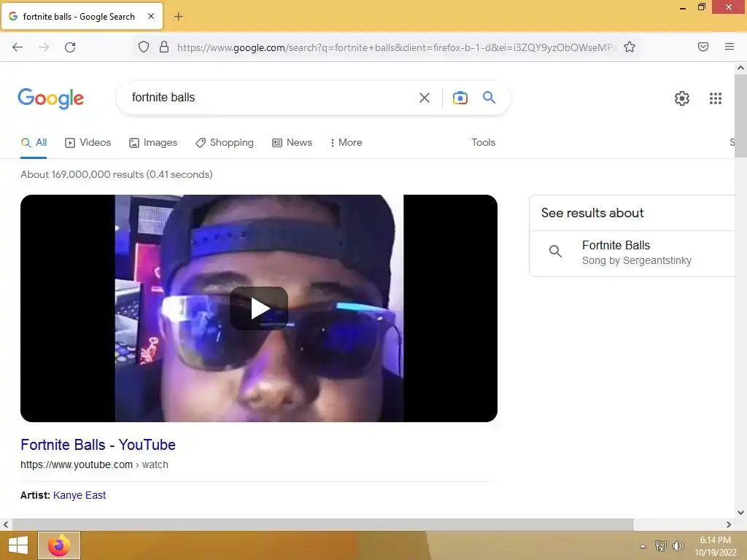Go back with the browser back arrow
This screenshot has height=560, width=747.
[x=18, y=47]
